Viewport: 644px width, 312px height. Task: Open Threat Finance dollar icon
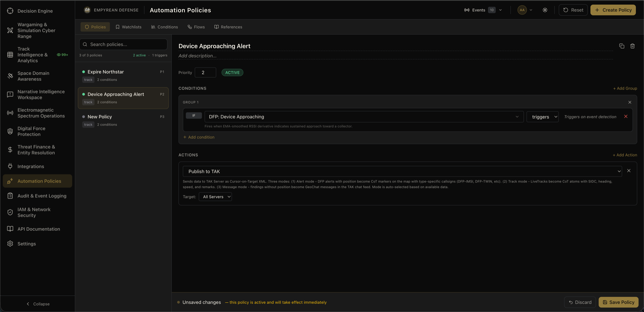[10, 150]
